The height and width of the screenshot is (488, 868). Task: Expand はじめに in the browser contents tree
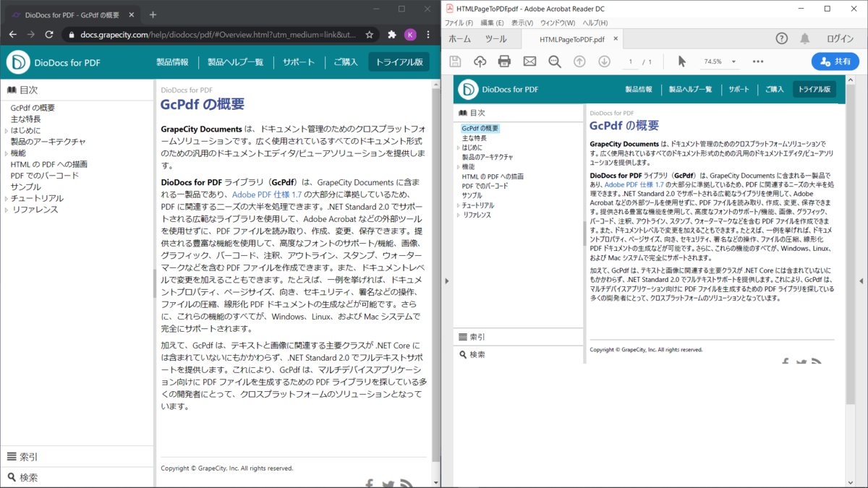point(7,131)
